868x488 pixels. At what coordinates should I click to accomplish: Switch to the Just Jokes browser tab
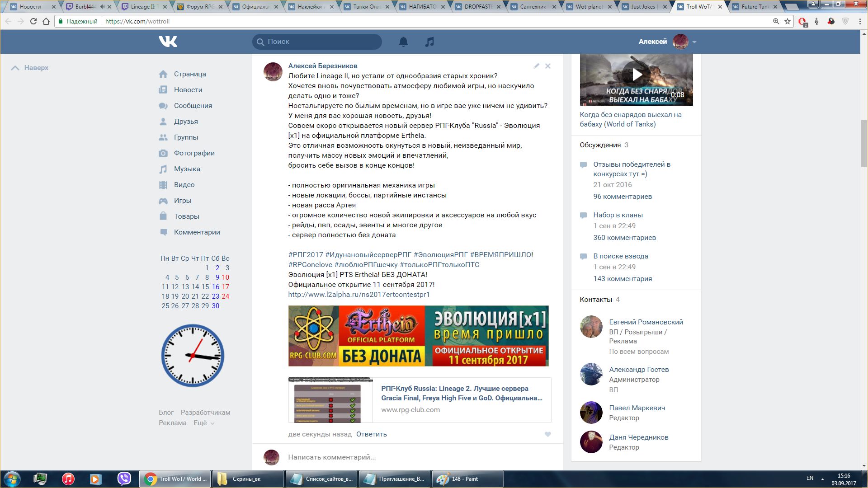point(644,7)
